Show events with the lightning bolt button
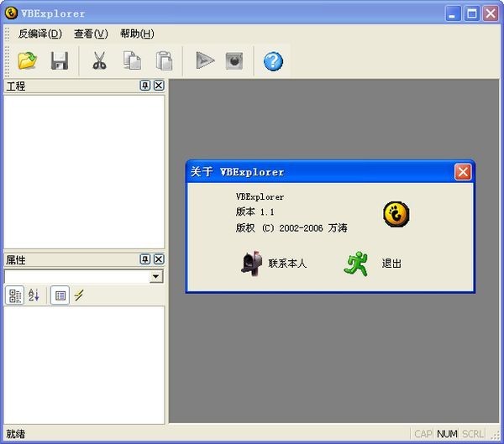 click(79, 295)
